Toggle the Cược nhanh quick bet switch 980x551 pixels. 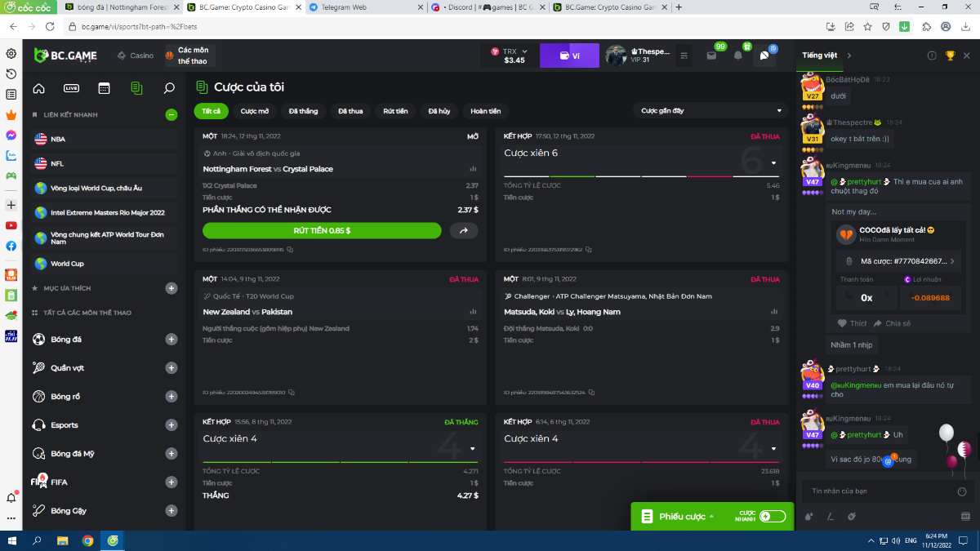[x=772, y=516]
